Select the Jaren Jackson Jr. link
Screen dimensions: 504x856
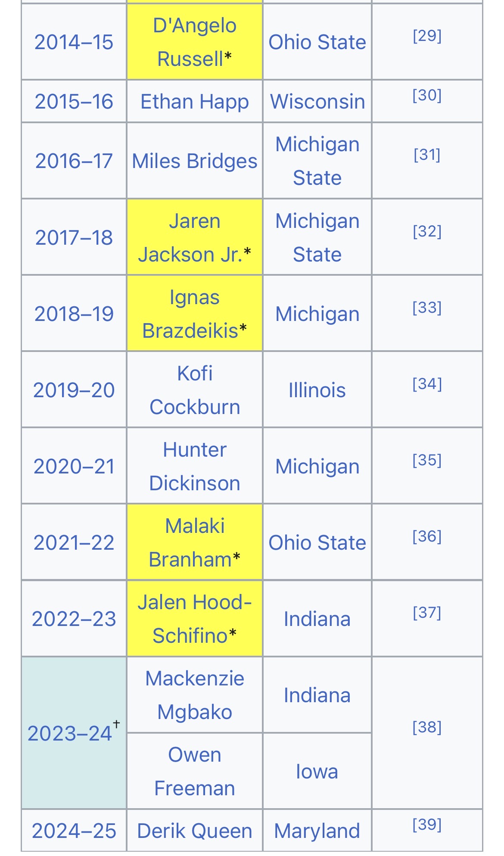[194, 237]
